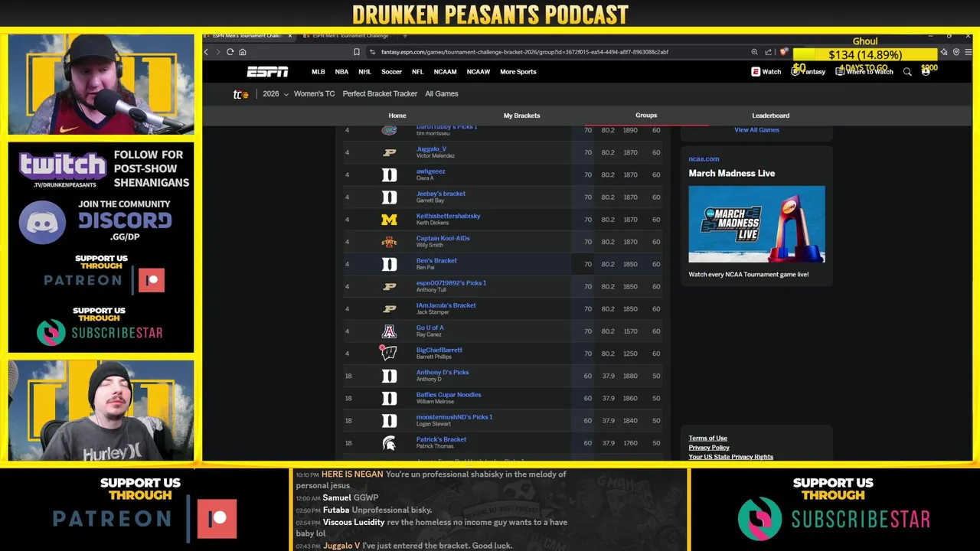Image resolution: width=980 pixels, height=551 pixels.
Task: Click the bookmark icon beside the address bar
Action: [356, 52]
